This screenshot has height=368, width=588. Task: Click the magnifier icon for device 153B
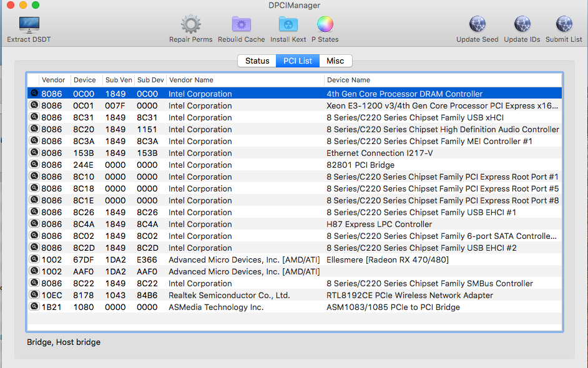click(34, 153)
